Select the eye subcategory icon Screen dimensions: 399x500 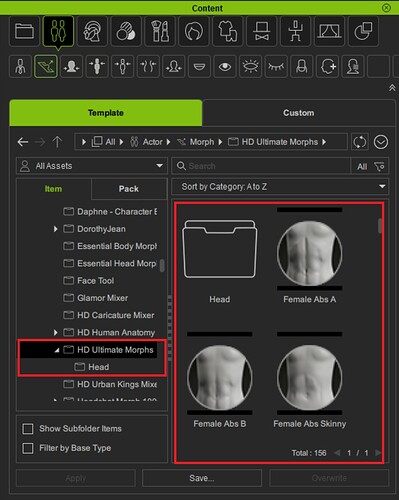(x=225, y=67)
